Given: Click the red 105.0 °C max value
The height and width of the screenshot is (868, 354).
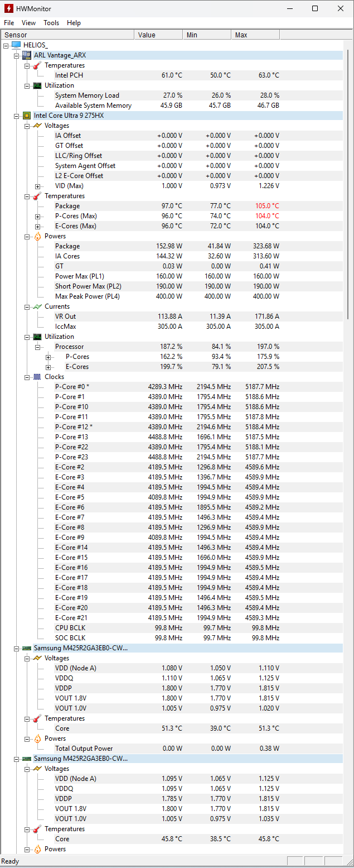Looking at the screenshot, I should point(266,206).
